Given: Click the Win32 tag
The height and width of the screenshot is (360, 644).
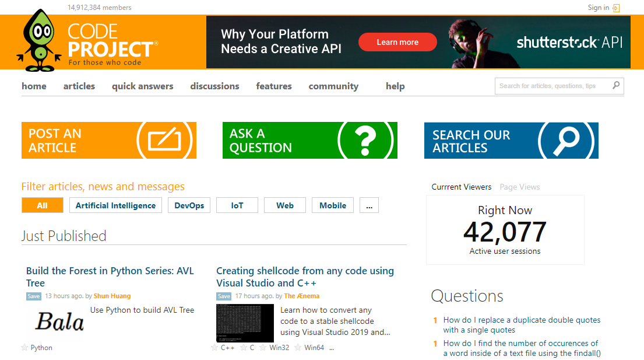Looking at the screenshot, I should (x=279, y=348).
